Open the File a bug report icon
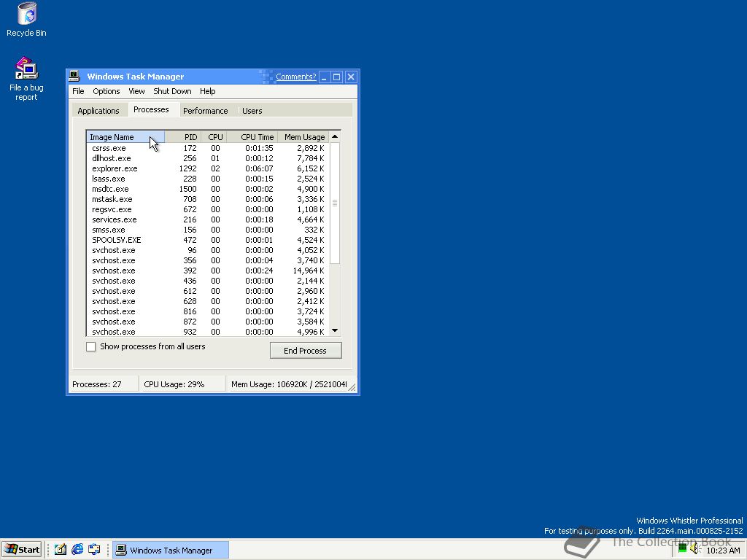 tap(26, 79)
